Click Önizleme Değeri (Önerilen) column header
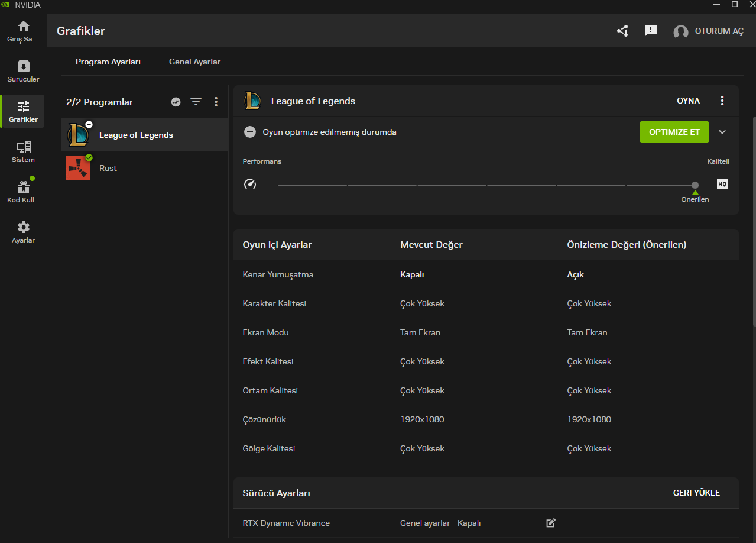The width and height of the screenshot is (756, 543). (x=627, y=244)
